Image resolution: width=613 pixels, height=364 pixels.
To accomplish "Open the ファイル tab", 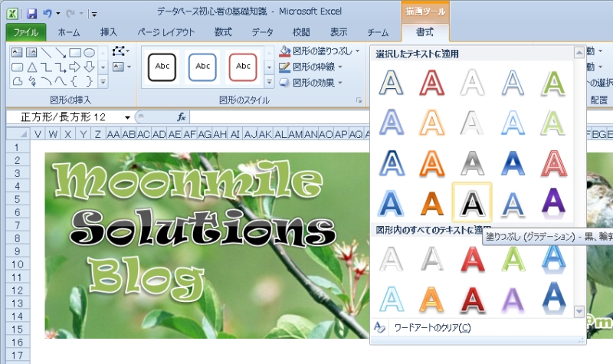I will pyautogui.click(x=25, y=32).
